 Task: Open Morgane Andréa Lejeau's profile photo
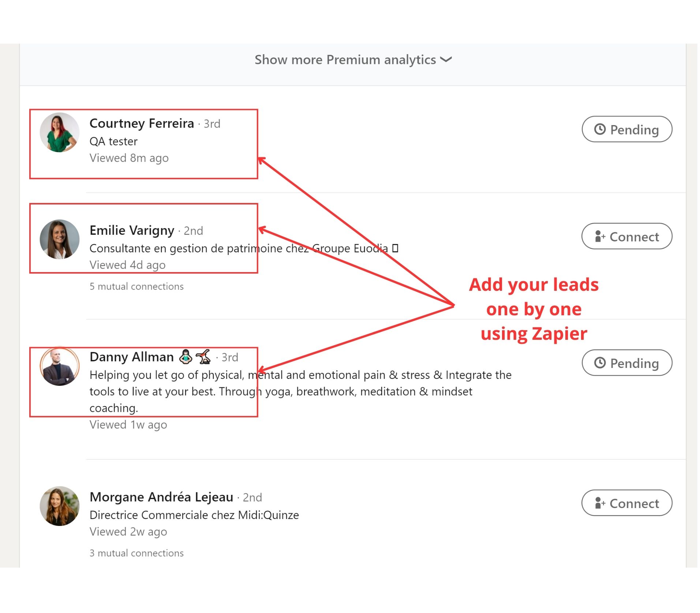59,506
